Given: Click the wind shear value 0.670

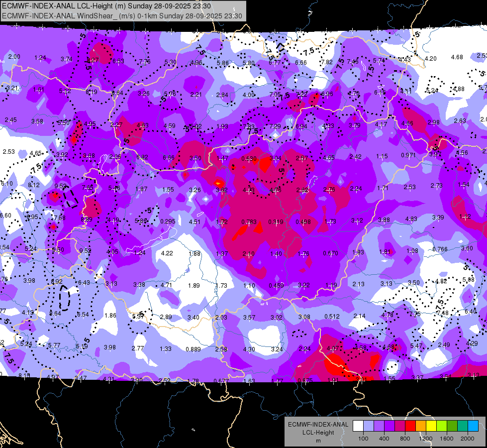Looking at the screenshot, I should [x=330, y=253].
